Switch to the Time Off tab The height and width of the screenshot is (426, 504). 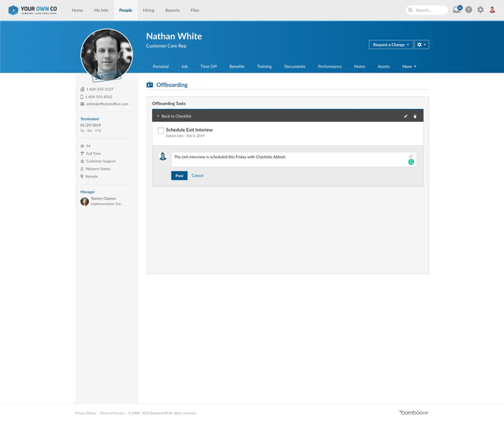208,67
